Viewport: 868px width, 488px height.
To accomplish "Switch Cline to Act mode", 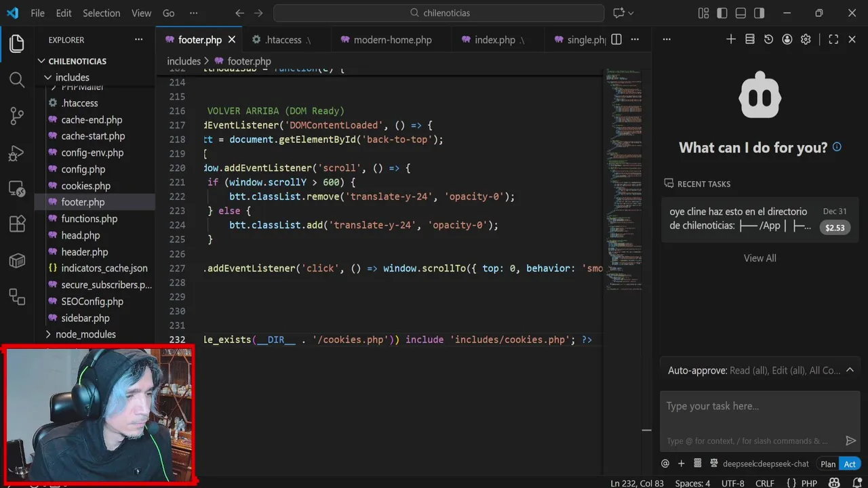I will 850,464.
